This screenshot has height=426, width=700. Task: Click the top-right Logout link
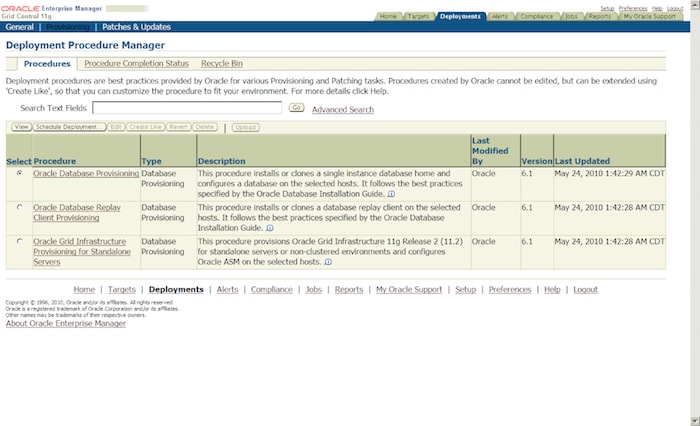(x=675, y=8)
